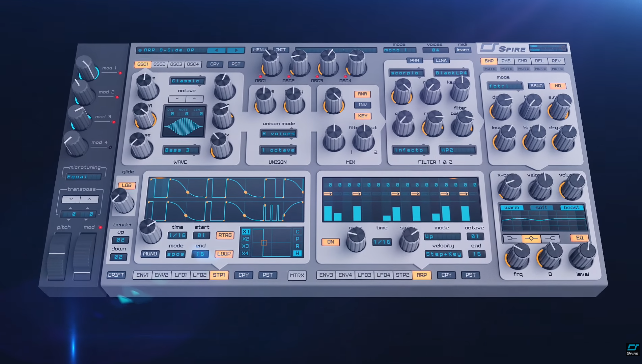Click the oscillator waveform display
The width and height of the screenshot is (642, 364).
[x=184, y=121]
